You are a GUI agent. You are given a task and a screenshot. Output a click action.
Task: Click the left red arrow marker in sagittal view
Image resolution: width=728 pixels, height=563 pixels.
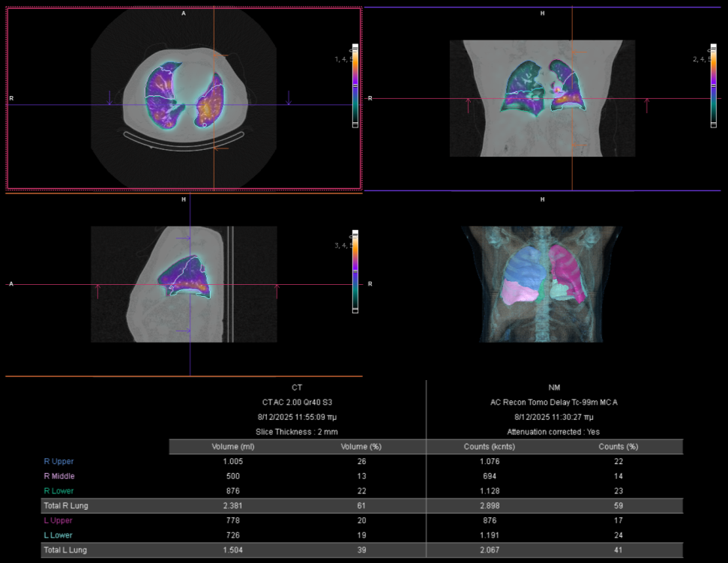pyautogui.click(x=97, y=291)
